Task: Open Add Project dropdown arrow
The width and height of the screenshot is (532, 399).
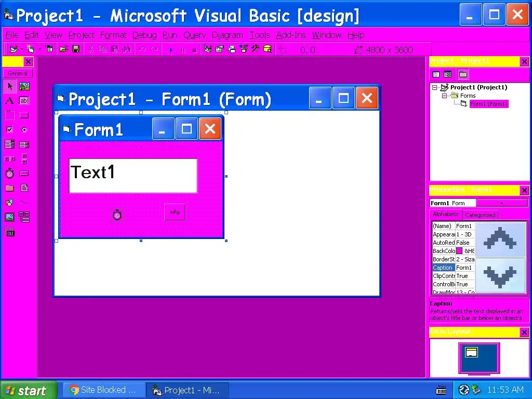Action: click(x=22, y=49)
